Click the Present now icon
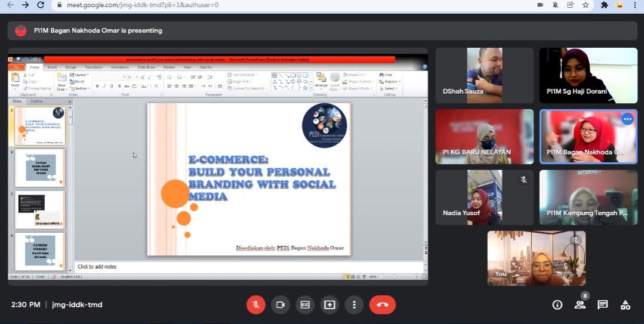The height and width of the screenshot is (324, 644). pos(329,304)
